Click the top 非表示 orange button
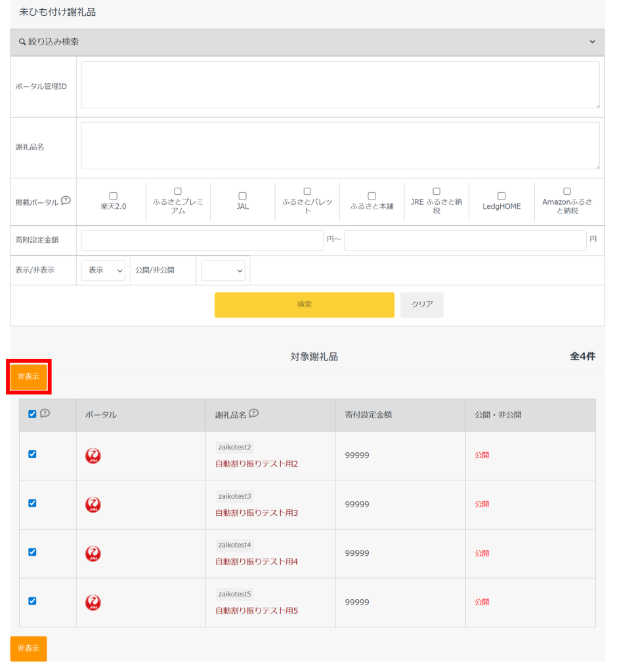Screen dimensions: 617x672 (28, 377)
